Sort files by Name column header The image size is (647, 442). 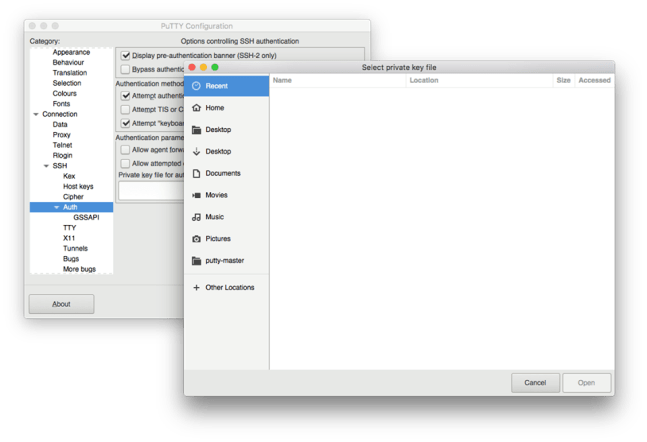tap(283, 80)
